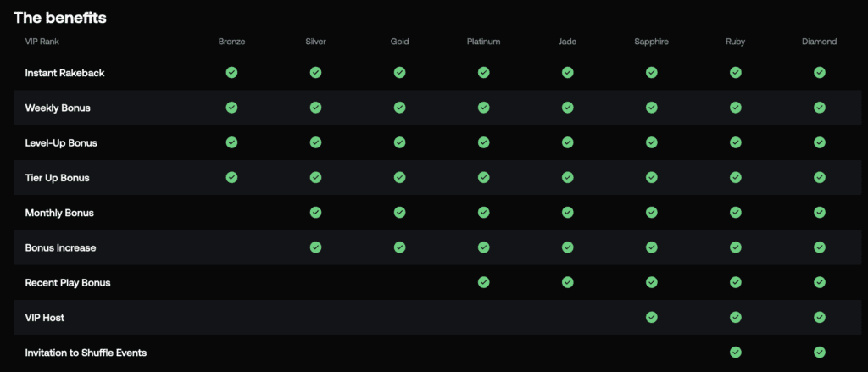Viewport: 868px width, 372px height.
Task: Select the Recent Play Bonus row label
Action: point(68,282)
